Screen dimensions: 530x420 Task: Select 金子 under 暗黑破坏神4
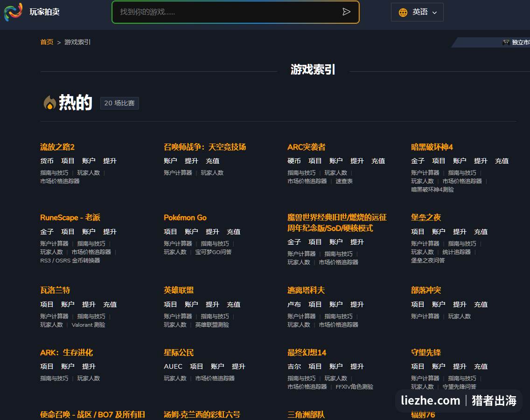(x=418, y=161)
